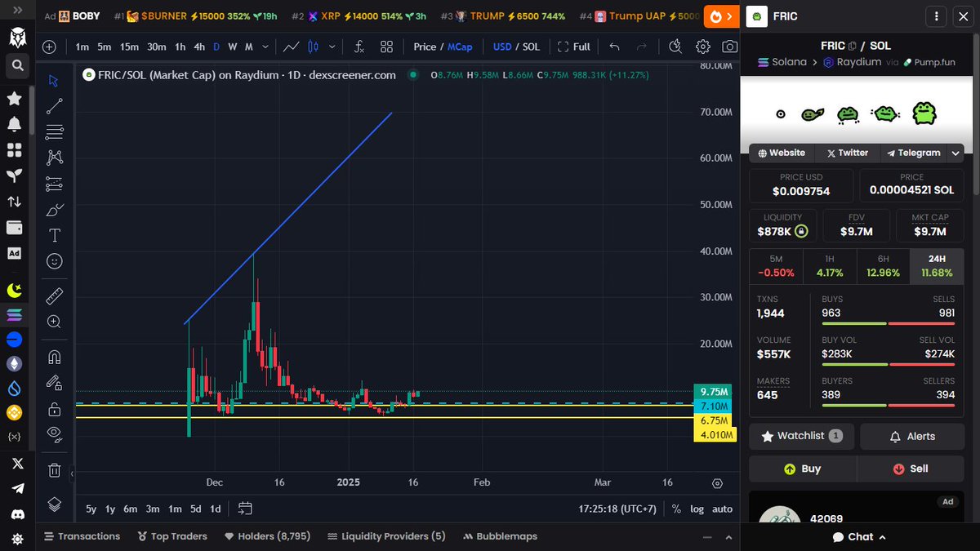Open the Transactions tab
The height and width of the screenshot is (551, 980).
point(82,536)
